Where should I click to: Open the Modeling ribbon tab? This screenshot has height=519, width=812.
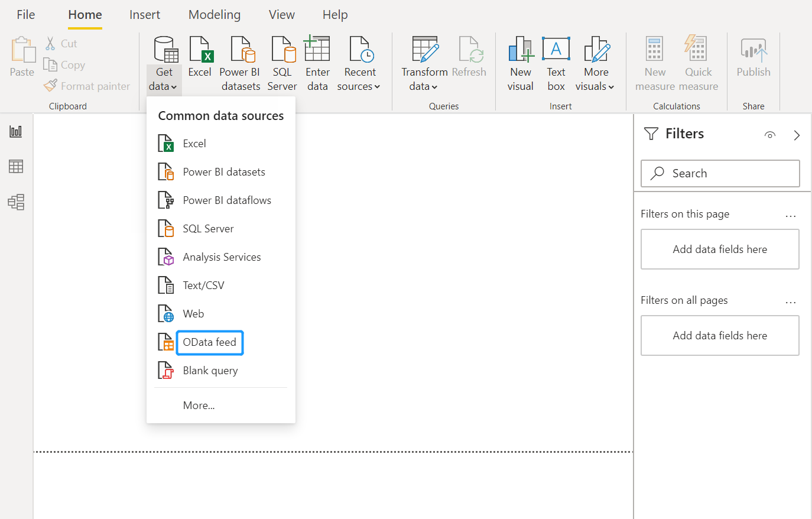[215, 15]
